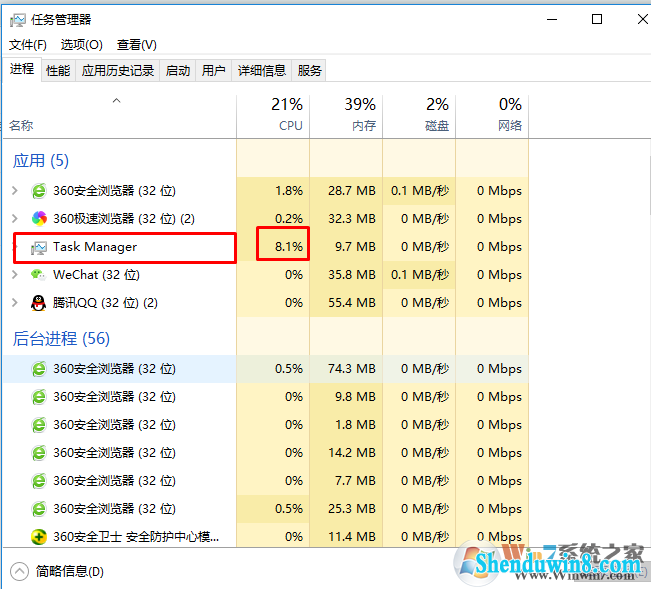Click icon of 360安全浏览器 using 7.7 MB

point(39,481)
